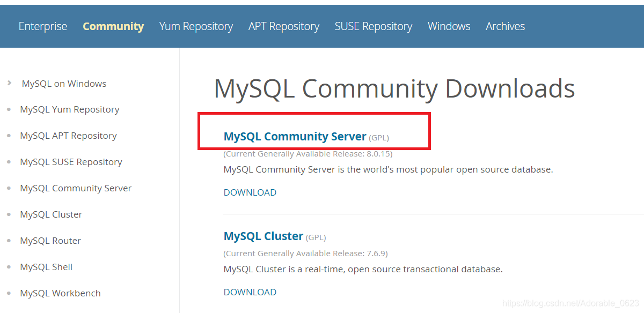Open MySQL Workbench sidebar link
Viewport: 644px width, 313px height.
pos(60,293)
